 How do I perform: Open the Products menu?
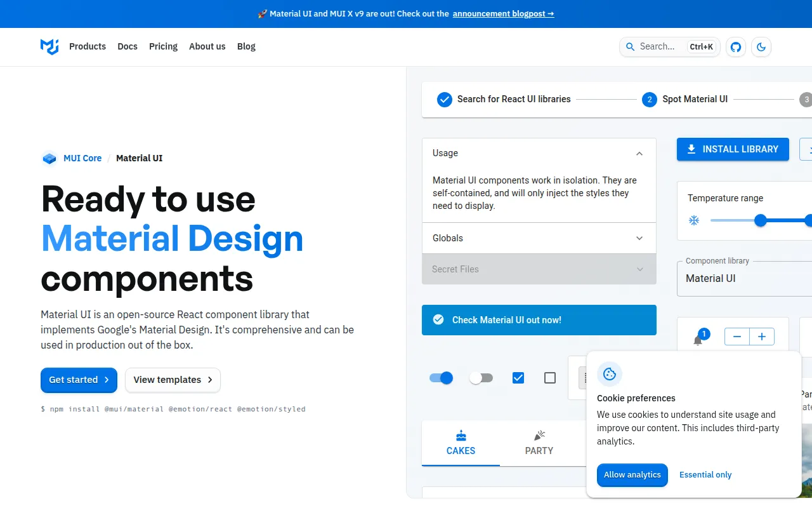click(88, 46)
